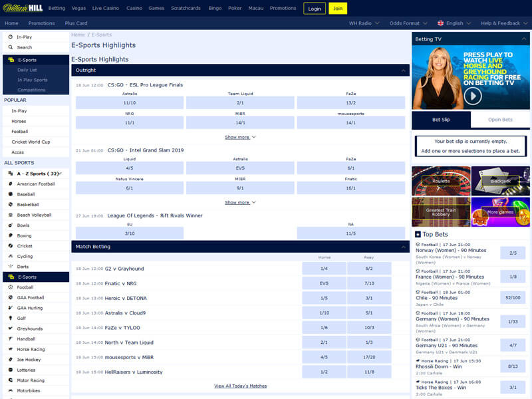Click the Motor Racing sport icon
The image size is (532, 399).
[11, 380]
